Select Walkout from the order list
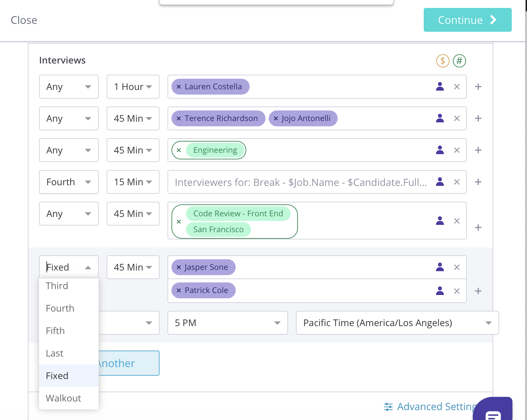 [64, 398]
